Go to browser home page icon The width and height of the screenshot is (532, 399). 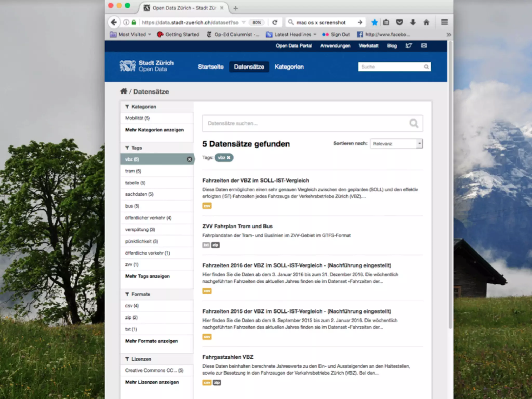click(426, 22)
